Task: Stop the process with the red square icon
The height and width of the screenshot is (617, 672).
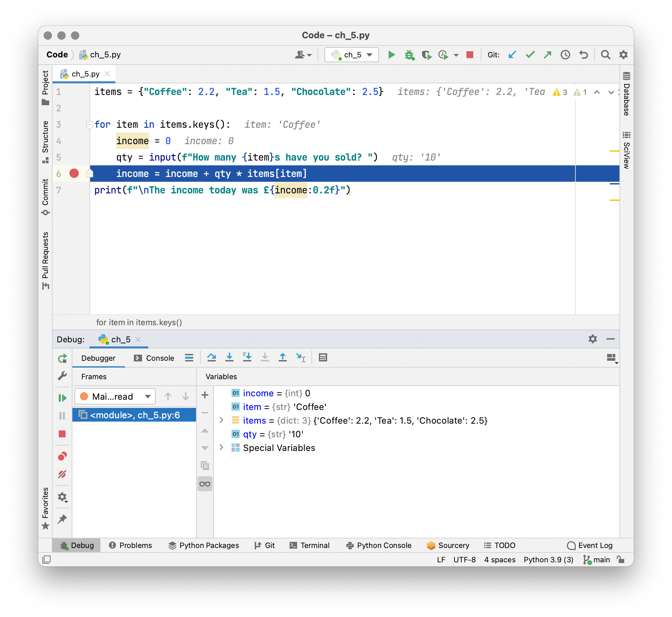Action: point(470,55)
